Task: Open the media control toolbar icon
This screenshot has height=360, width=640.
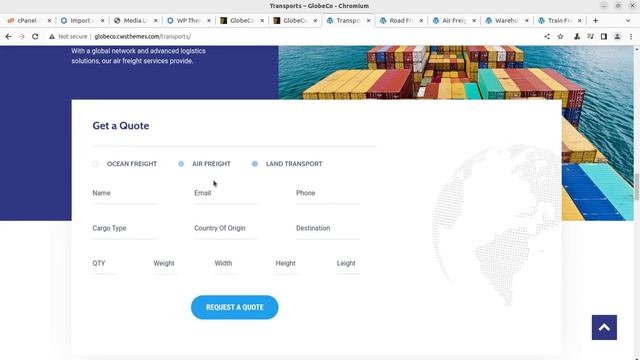Action: pos(590,36)
